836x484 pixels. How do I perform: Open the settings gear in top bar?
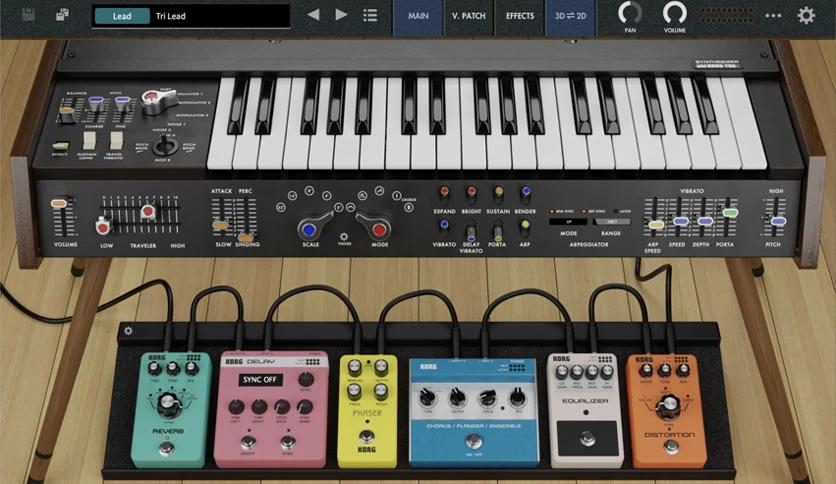pyautogui.click(x=806, y=15)
